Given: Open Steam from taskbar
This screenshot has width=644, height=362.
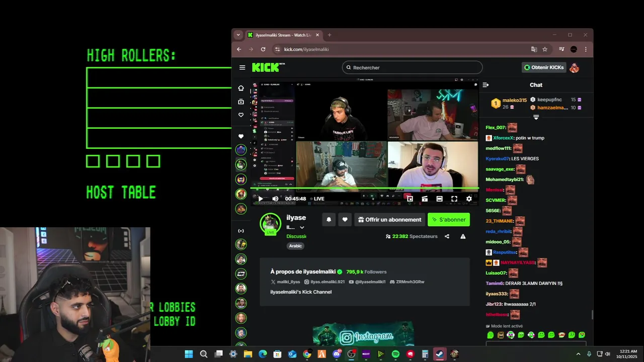Looking at the screenshot, I should pyautogui.click(x=439, y=354).
